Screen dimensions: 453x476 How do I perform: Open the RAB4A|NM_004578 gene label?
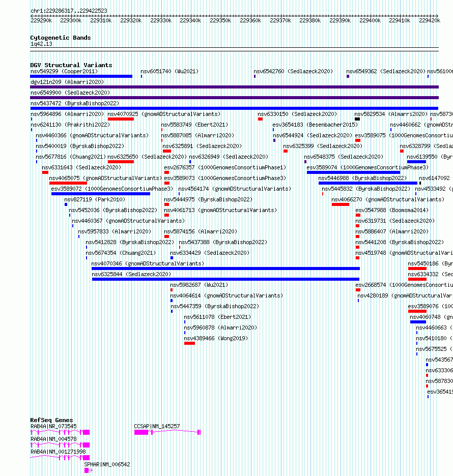tap(54, 439)
